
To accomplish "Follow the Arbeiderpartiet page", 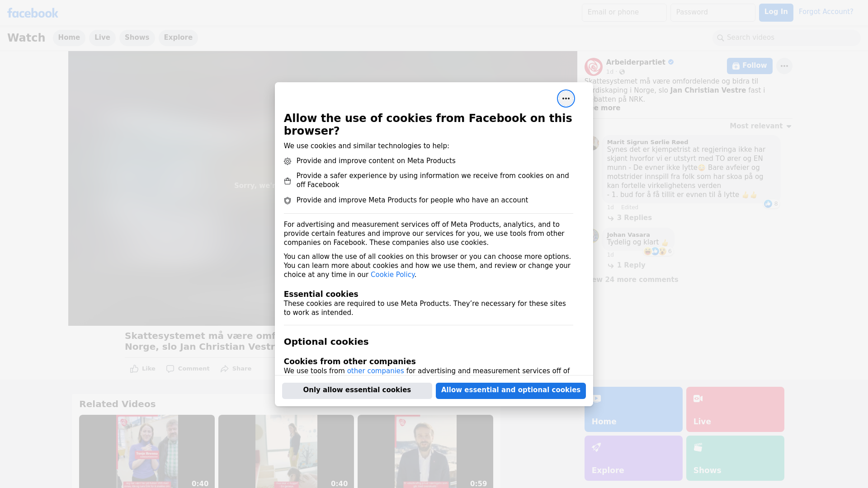I will (750, 66).
